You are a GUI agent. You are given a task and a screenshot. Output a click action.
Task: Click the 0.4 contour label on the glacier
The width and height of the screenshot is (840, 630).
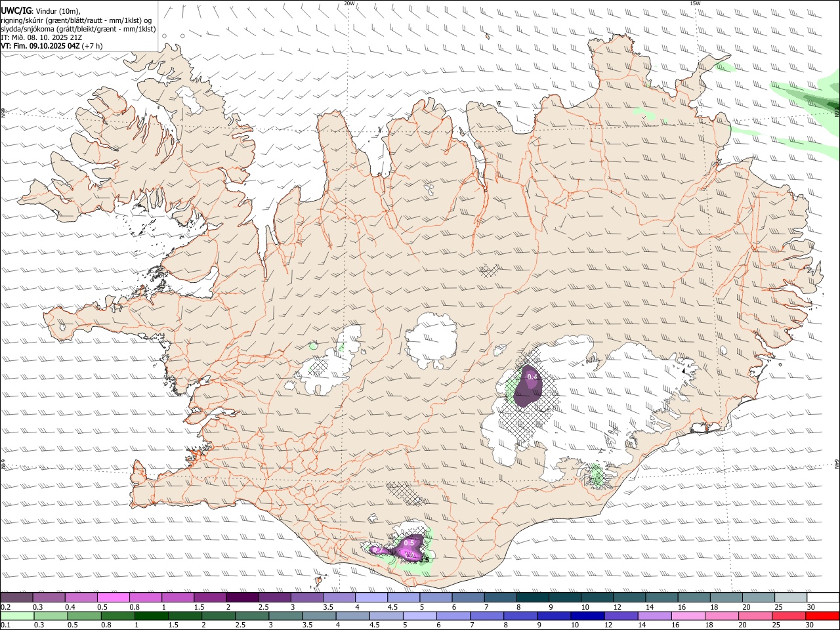pyautogui.click(x=532, y=377)
